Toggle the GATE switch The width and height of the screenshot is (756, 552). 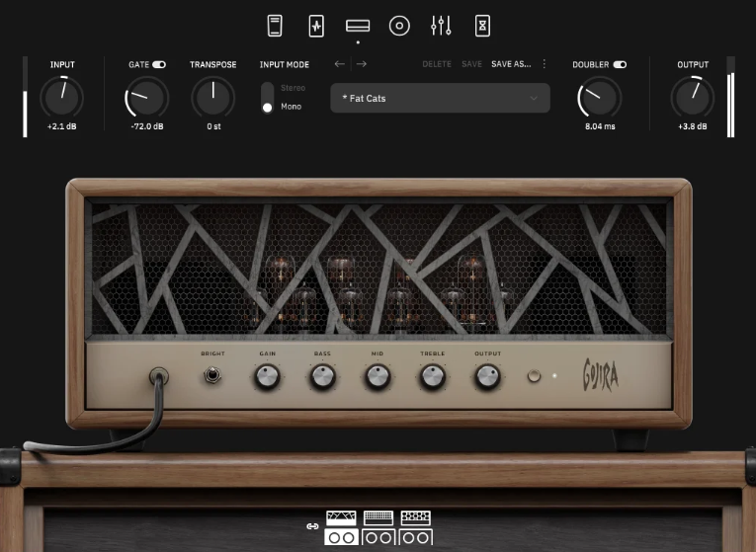[x=159, y=64]
